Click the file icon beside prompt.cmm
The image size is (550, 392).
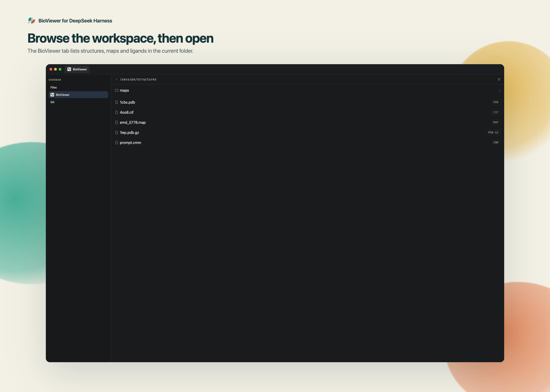point(116,143)
